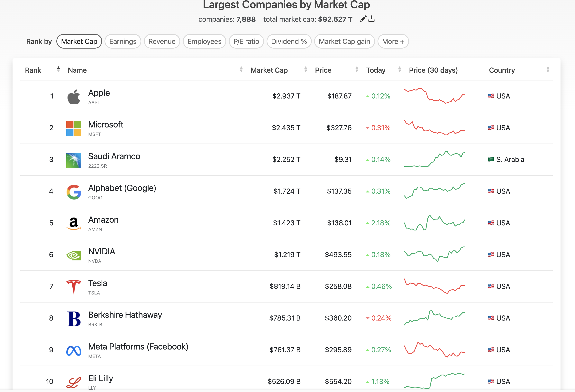Expand the More + ranking options
This screenshot has width=575, height=392.
pyautogui.click(x=393, y=41)
